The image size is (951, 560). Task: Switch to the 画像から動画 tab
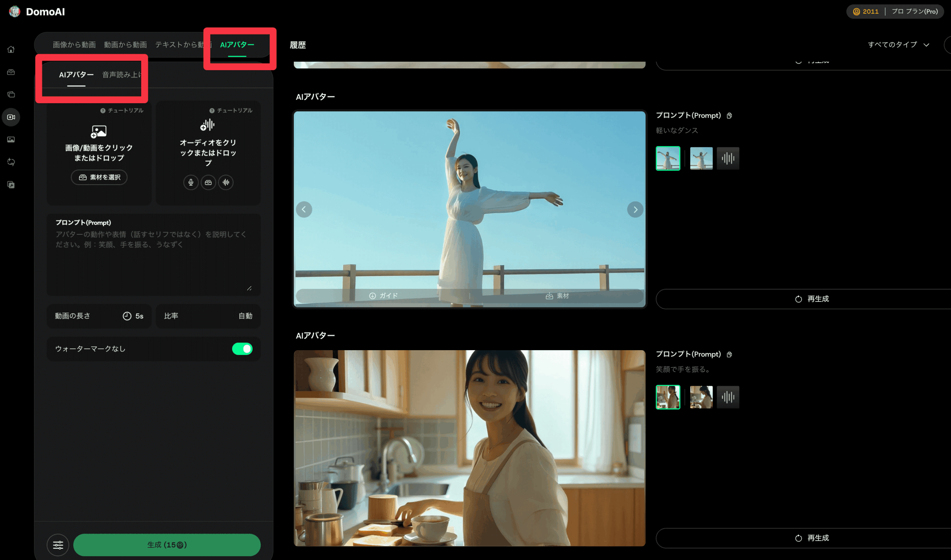(x=74, y=44)
